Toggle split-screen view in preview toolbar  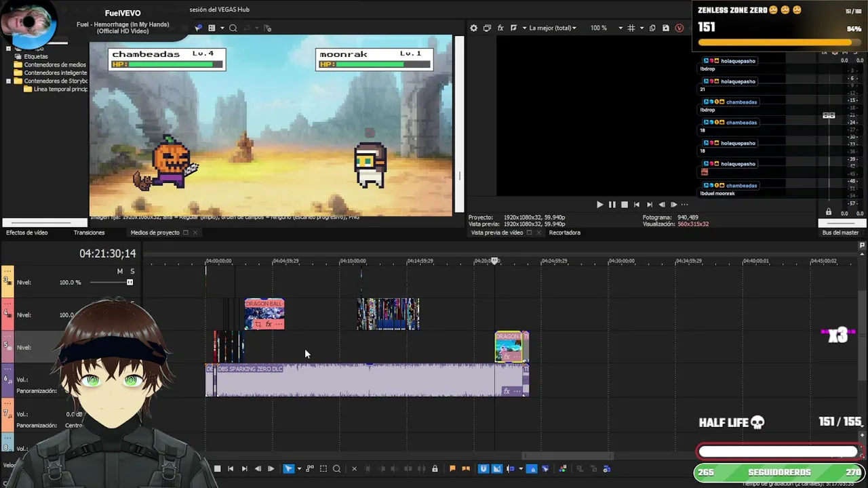513,28
